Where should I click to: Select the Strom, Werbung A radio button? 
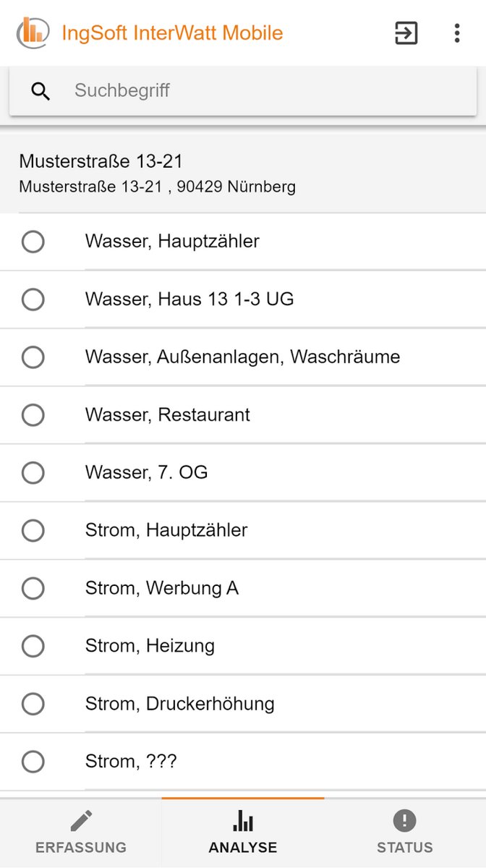(x=33, y=588)
